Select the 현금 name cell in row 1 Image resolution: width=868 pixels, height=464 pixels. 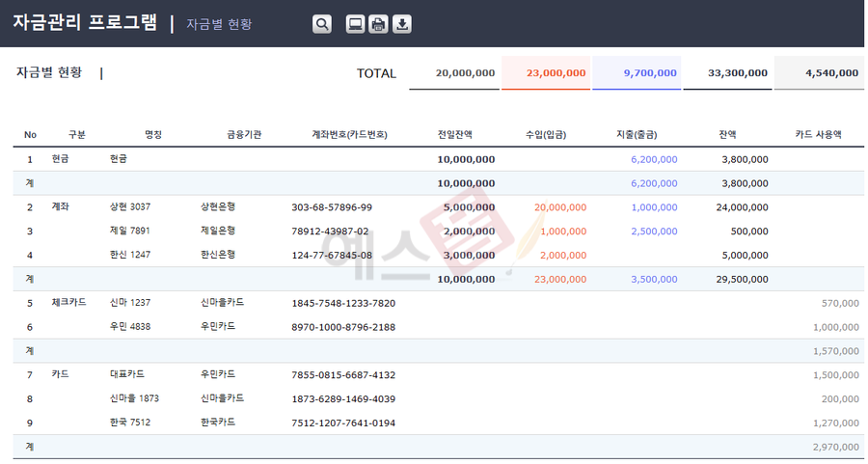point(119,159)
